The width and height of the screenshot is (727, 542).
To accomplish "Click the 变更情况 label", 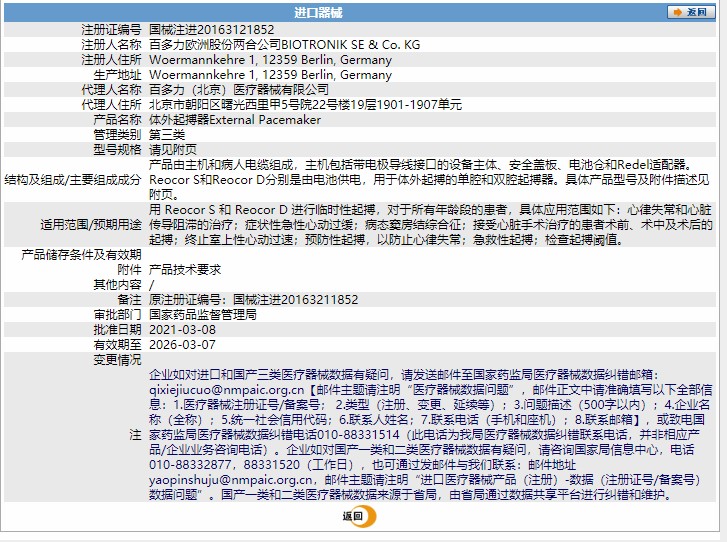I will 117,360.
